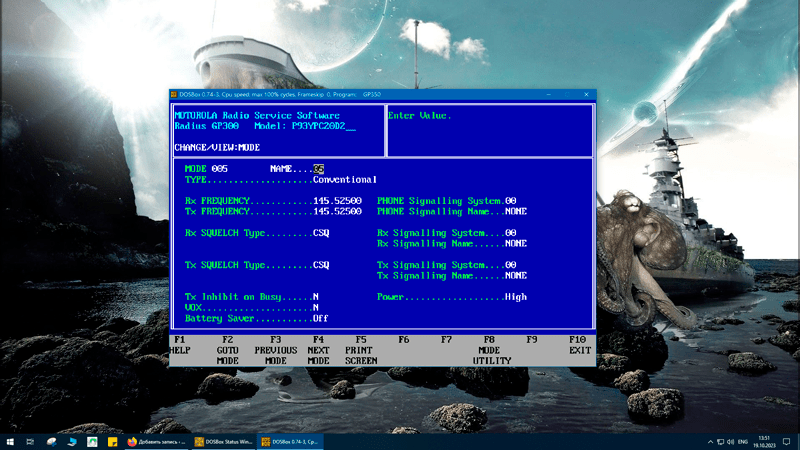
Task: Click the VOX value N
Action: point(316,307)
